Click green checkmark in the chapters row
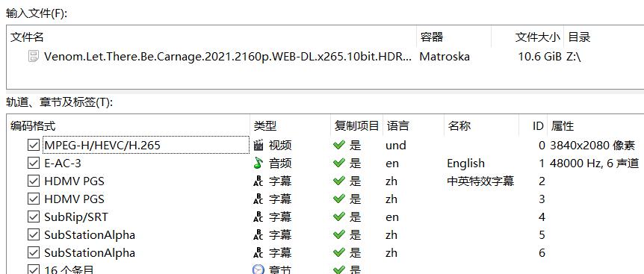The image size is (644, 274). click(339, 270)
